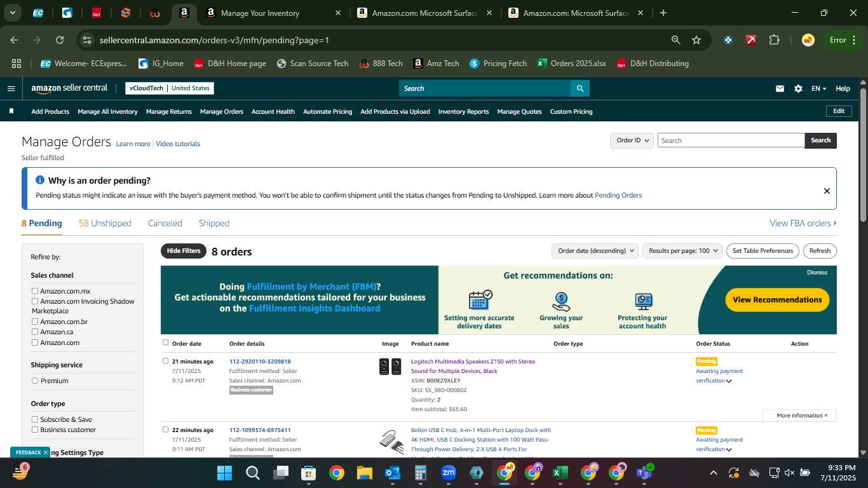This screenshot has height=488, width=868.
Task: Bookmark this page with star icon
Action: click(696, 40)
